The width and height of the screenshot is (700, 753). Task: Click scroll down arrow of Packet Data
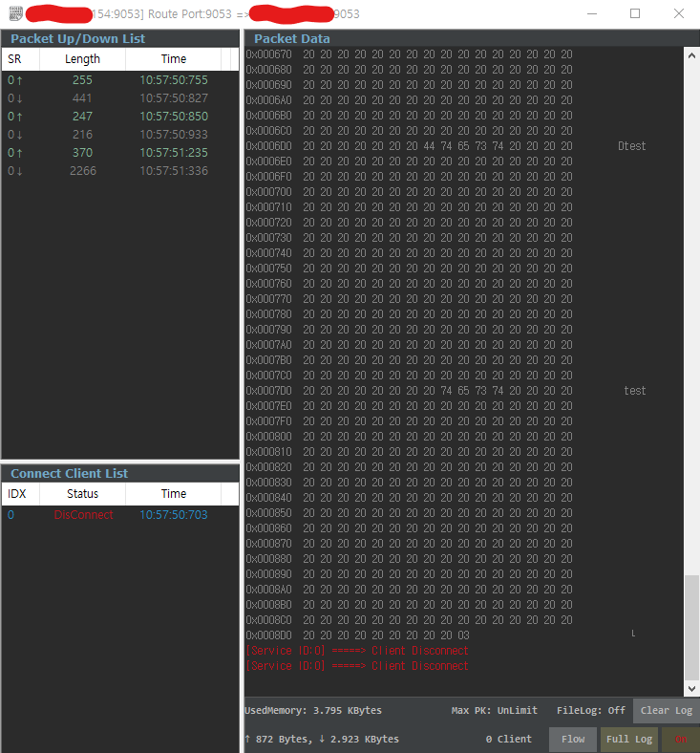point(691,688)
